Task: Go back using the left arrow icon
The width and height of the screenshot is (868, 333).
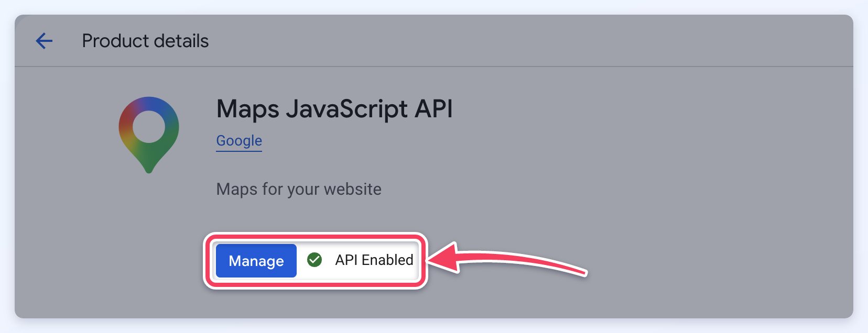Action: (44, 41)
